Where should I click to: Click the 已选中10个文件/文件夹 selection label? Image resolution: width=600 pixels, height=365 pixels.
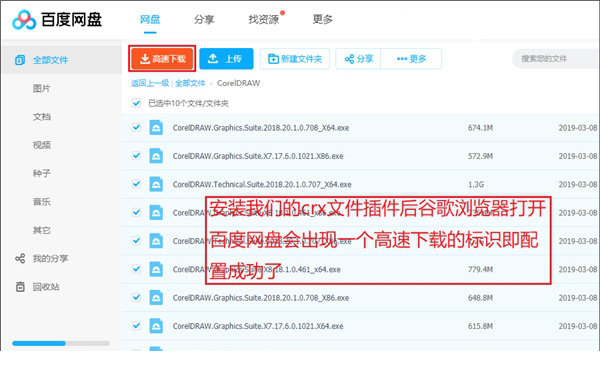pos(188,103)
